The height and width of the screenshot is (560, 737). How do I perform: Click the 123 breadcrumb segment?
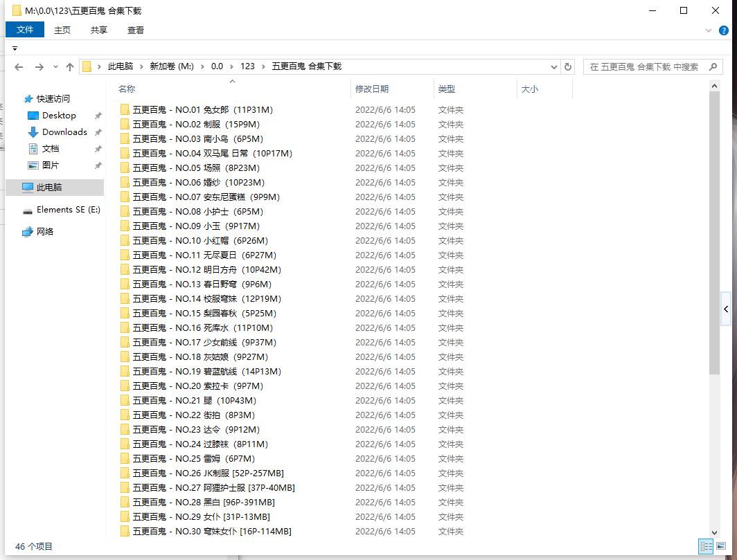coord(247,66)
